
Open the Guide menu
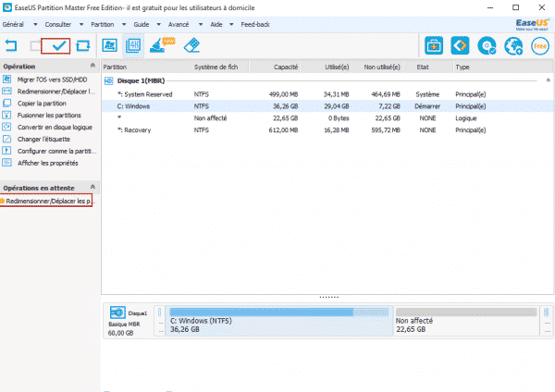click(x=141, y=24)
